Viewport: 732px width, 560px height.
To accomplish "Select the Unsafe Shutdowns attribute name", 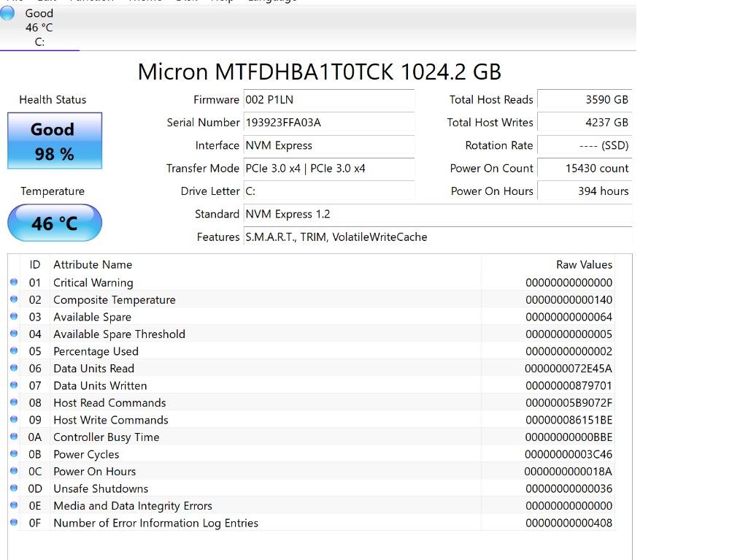I will [x=101, y=488].
